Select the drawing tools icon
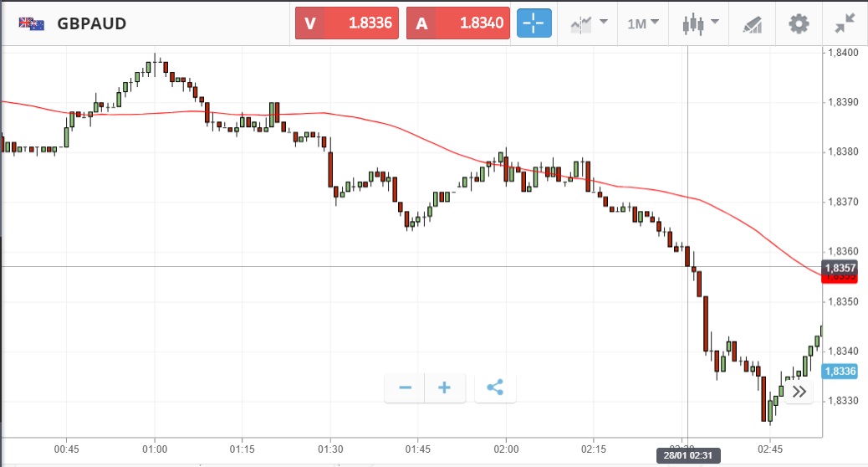This screenshot has height=467, width=868. 752,24
